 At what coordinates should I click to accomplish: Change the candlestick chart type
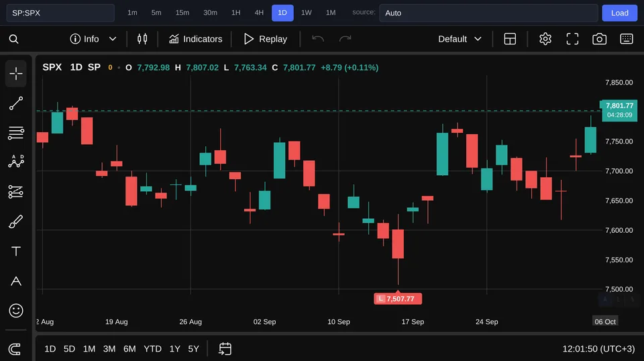tap(142, 39)
